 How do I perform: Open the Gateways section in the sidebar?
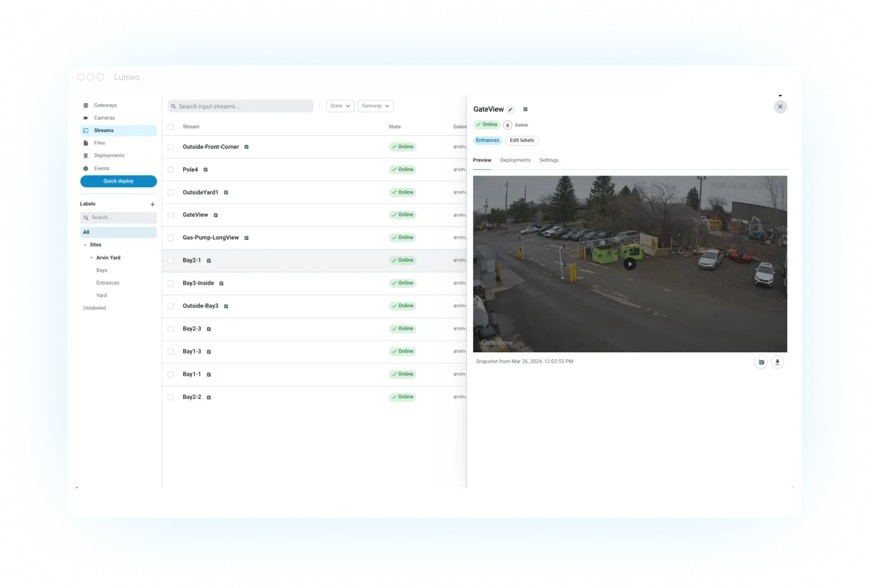tap(105, 105)
